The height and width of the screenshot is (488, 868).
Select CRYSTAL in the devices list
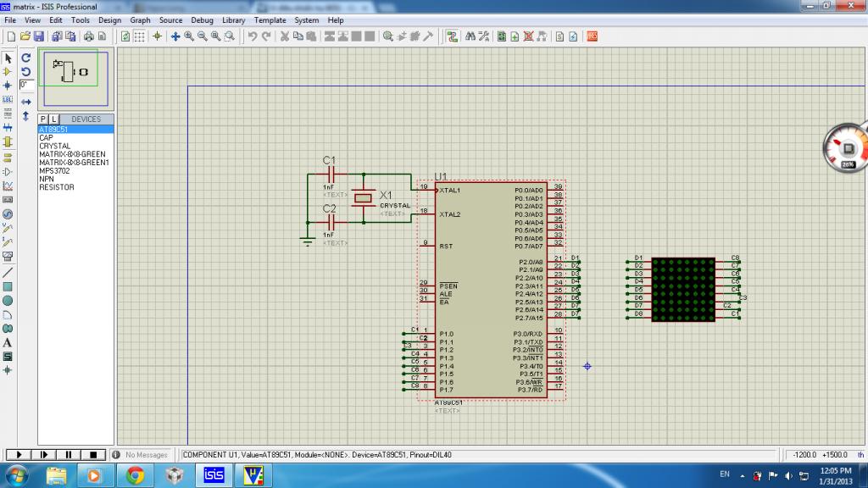point(55,146)
